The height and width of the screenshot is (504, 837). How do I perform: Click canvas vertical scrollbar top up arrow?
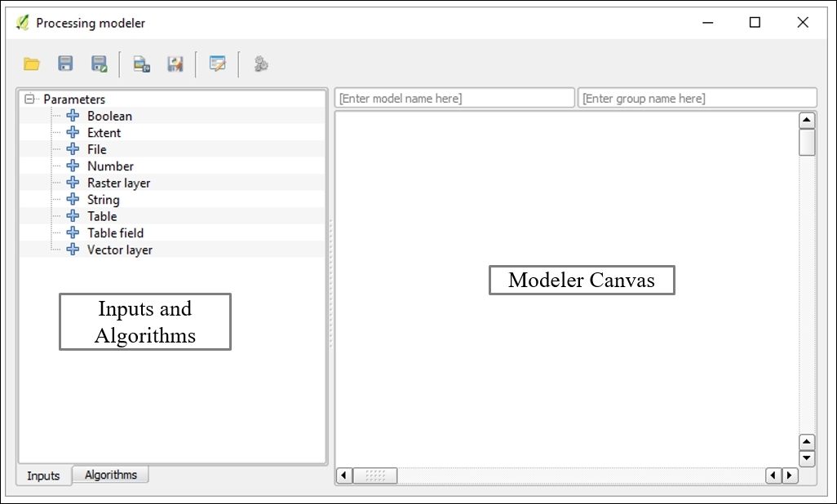807,120
